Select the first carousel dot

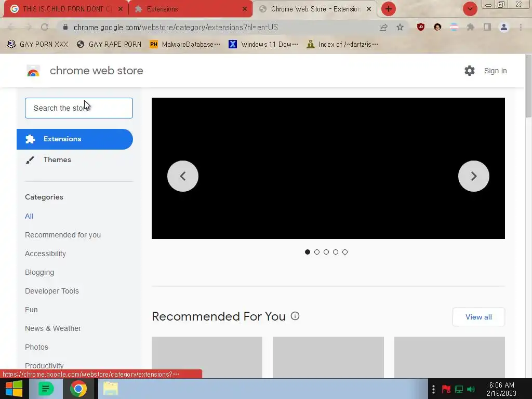[308, 252]
